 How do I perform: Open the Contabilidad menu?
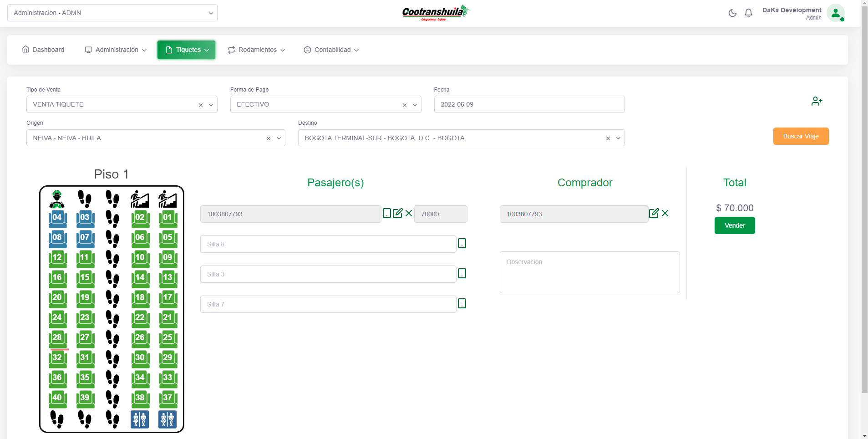(x=331, y=50)
